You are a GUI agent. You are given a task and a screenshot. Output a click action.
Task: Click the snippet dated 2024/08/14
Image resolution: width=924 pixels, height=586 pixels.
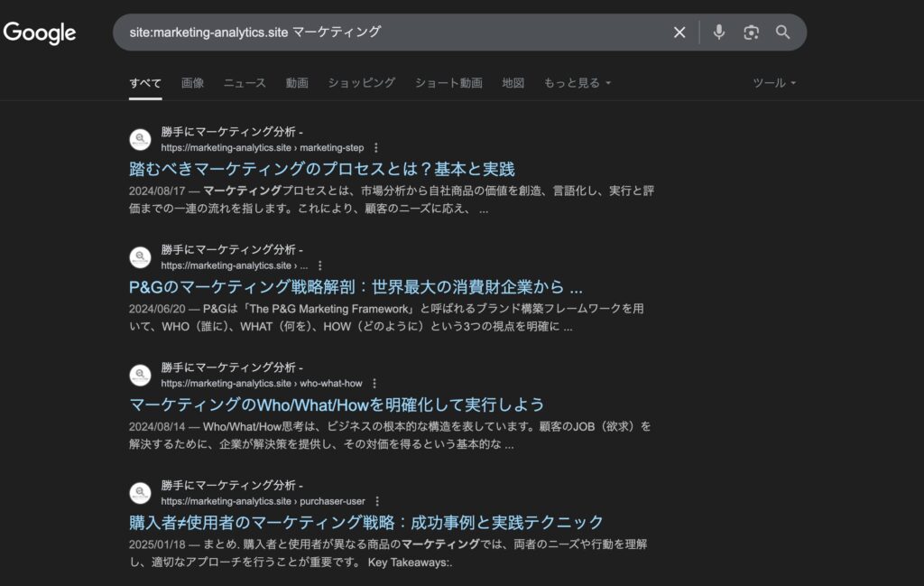[x=390, y=435]
